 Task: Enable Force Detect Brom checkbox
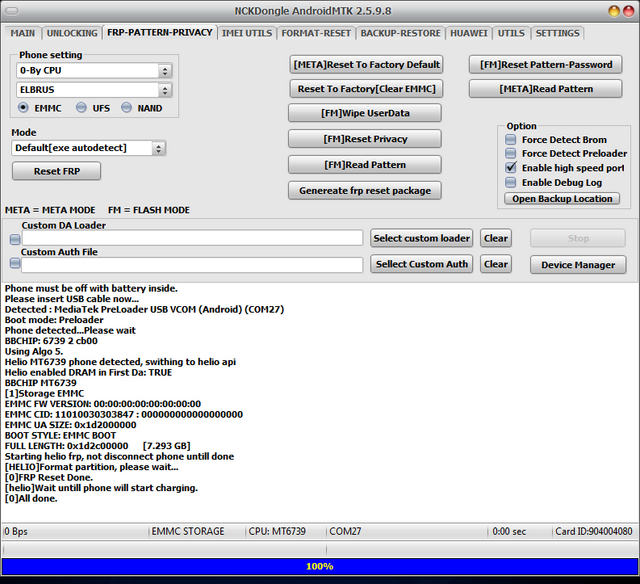[511, 140]
